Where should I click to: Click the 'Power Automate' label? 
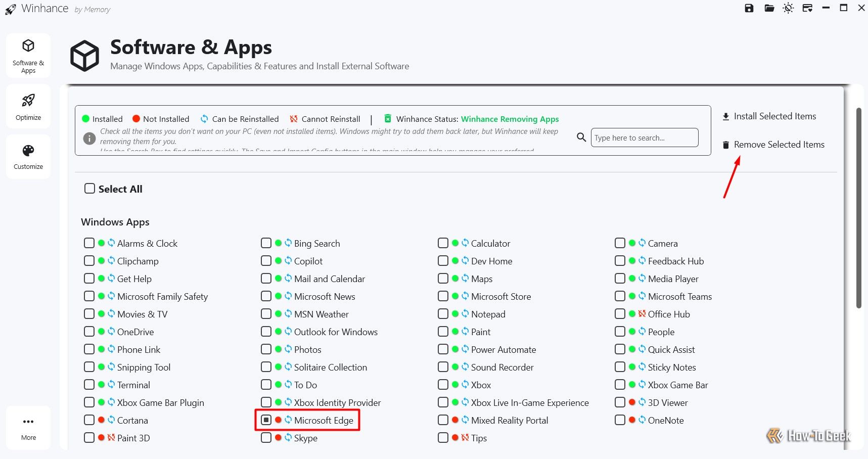tap(504, 349)
